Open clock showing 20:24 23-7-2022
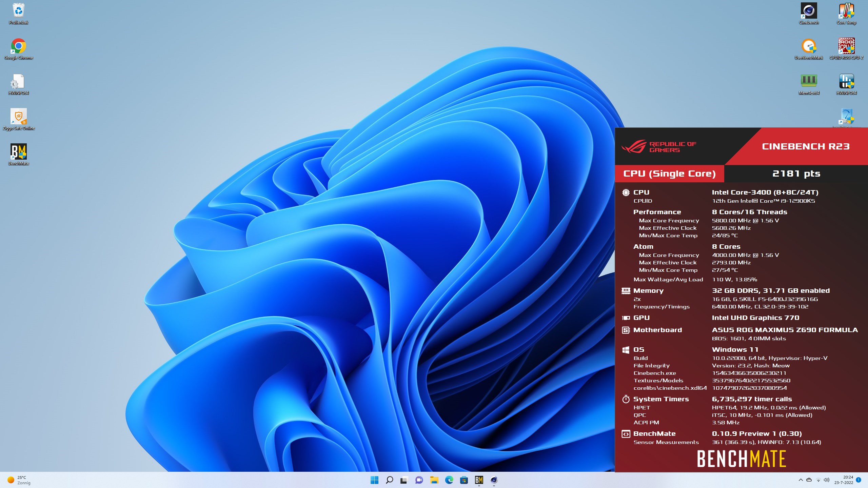 pos(844,480)
